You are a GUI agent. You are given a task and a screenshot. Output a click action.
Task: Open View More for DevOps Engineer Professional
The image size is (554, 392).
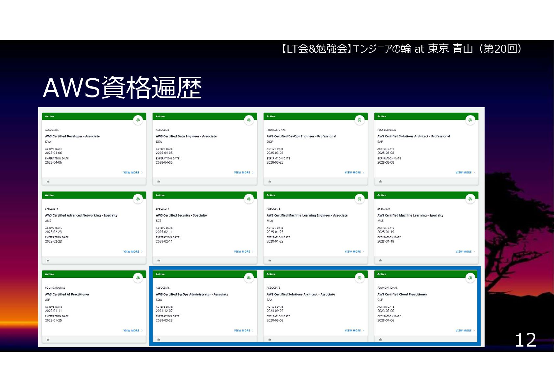354,172
